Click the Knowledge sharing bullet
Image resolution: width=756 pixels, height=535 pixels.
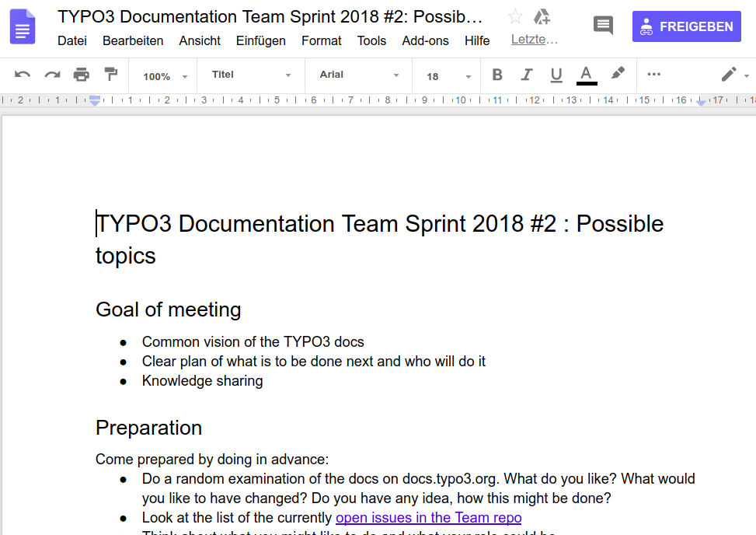[x=203, y=380]
